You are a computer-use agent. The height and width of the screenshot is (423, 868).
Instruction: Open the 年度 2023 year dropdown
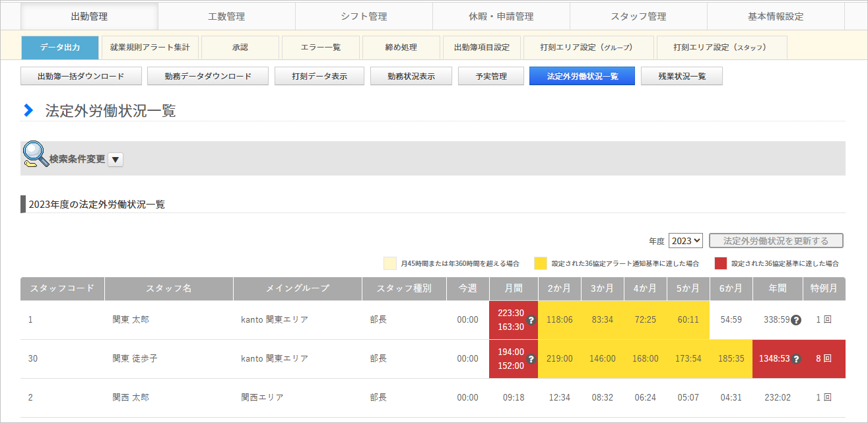[686, 241]
